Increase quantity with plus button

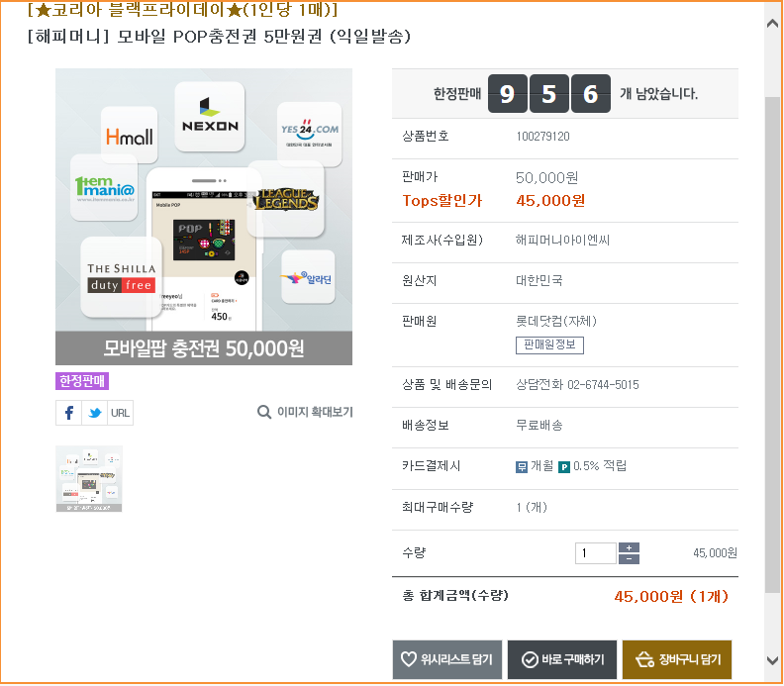click(629, 547)
